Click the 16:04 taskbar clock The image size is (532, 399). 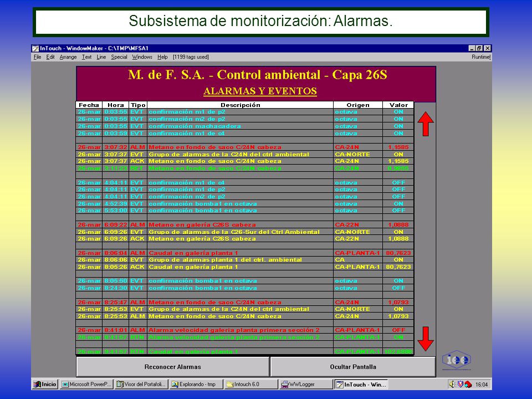[x=481, y=385]
